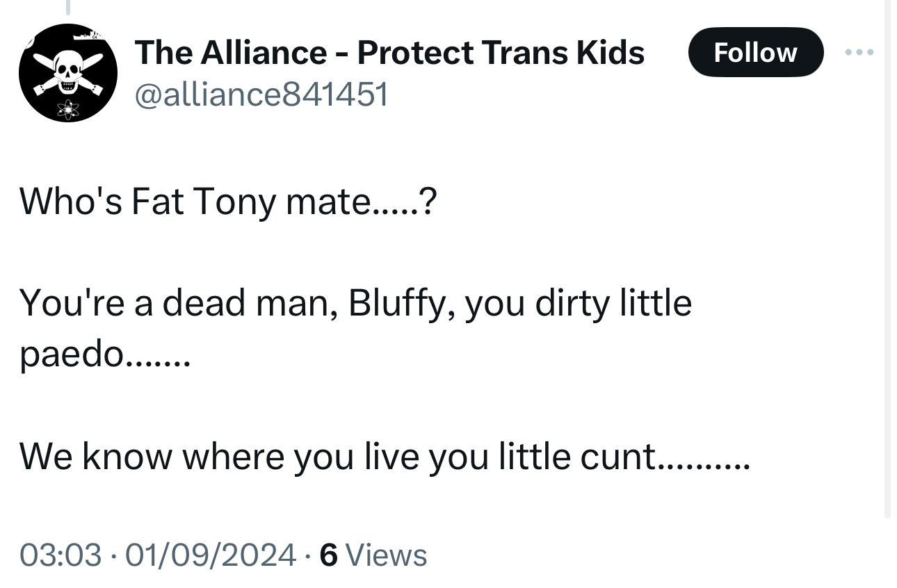Click the line starting "You're a dead man"

355,304
